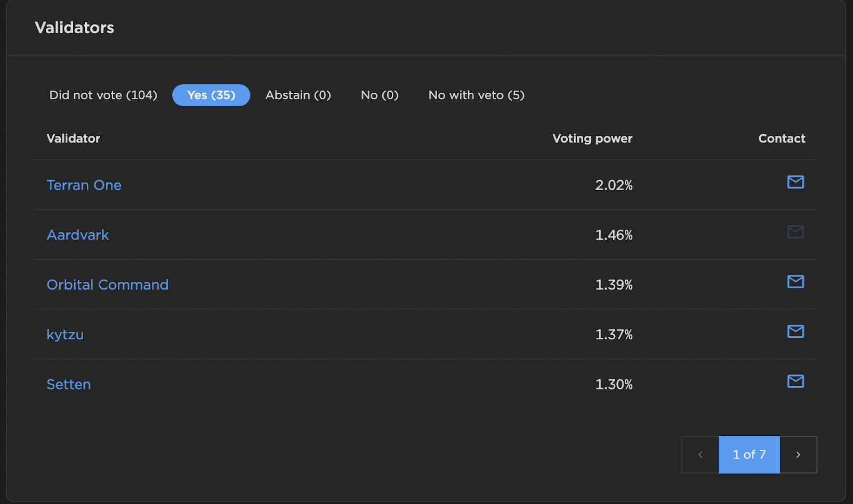This screenshot has width=853, height=504.
Task: Go to next page of validators
Action: [798, 454]
